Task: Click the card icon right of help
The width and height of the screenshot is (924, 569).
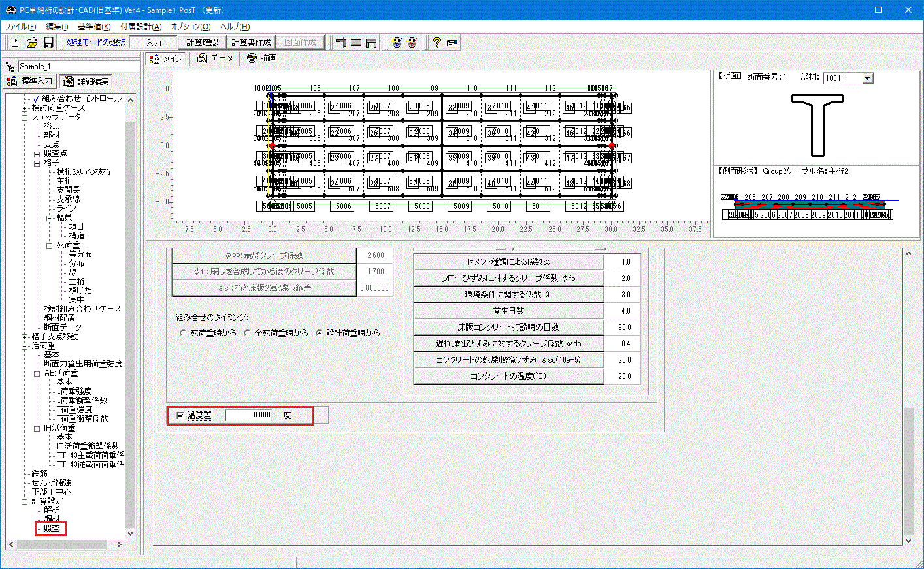Action: [452, 42]
